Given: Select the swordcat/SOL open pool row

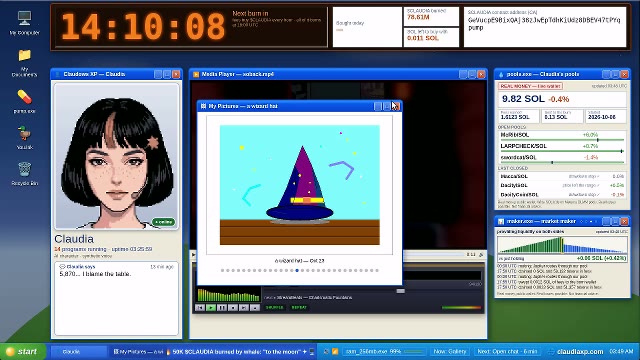Looking at the screenshot, I should (x=562, y=158).
